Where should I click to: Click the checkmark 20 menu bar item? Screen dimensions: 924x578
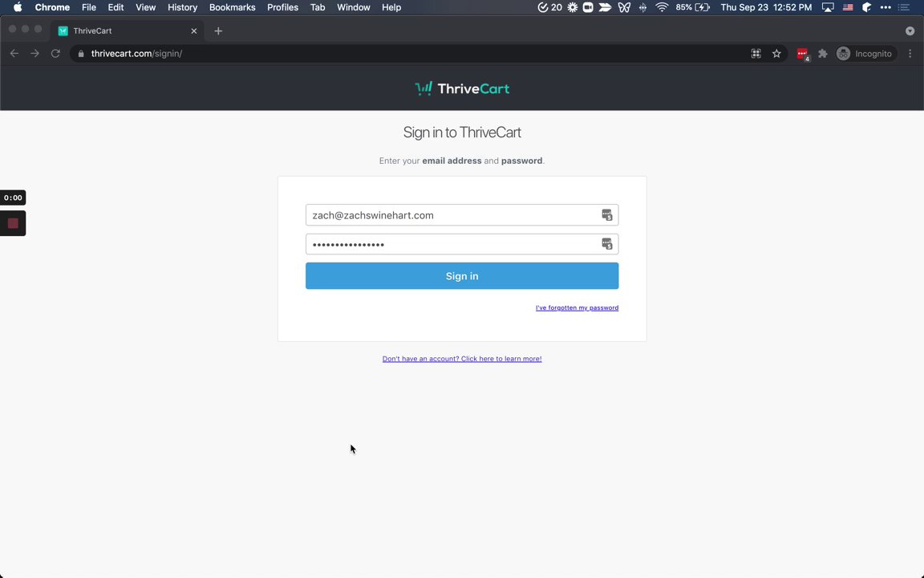click(x=549, y=7)
